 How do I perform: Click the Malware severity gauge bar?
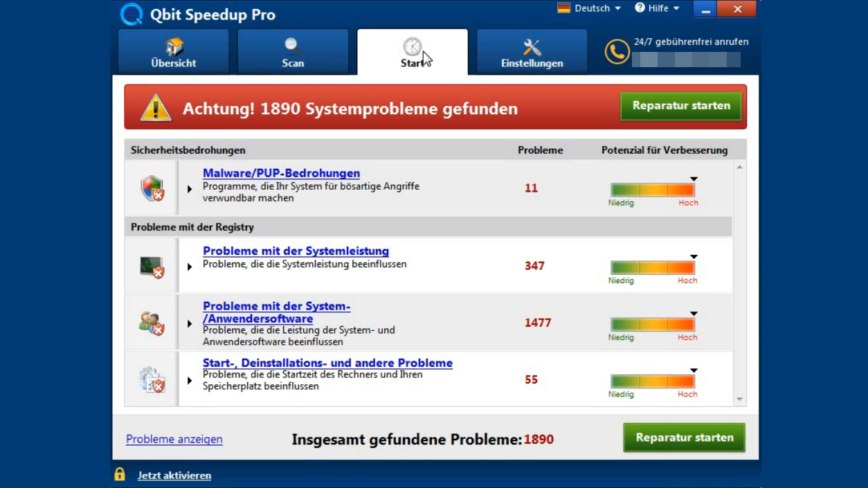(x=653, y=190)
